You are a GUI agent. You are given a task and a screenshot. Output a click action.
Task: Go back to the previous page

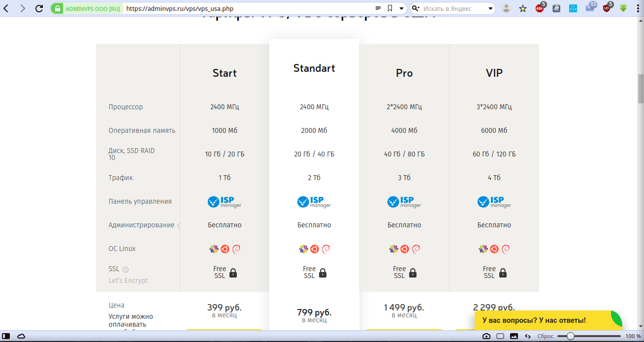click(x=7, y=8)
